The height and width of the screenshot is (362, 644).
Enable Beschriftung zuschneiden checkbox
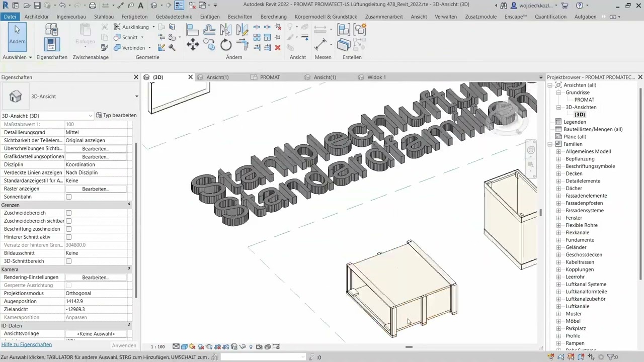click(x=69, y=229)
